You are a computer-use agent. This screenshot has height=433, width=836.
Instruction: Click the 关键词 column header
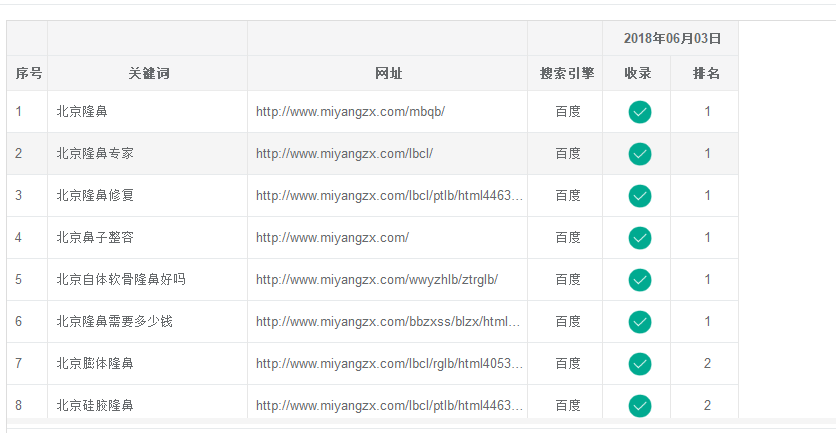(148, 74)
